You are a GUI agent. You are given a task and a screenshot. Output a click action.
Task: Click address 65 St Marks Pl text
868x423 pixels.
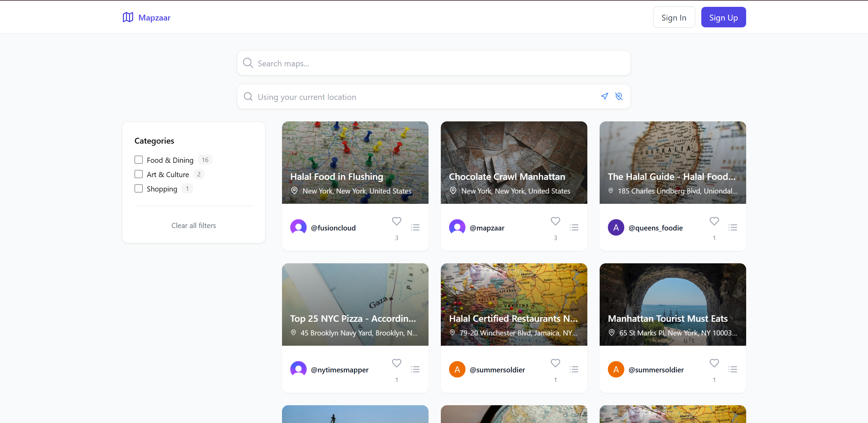click(x=678, y=333)
